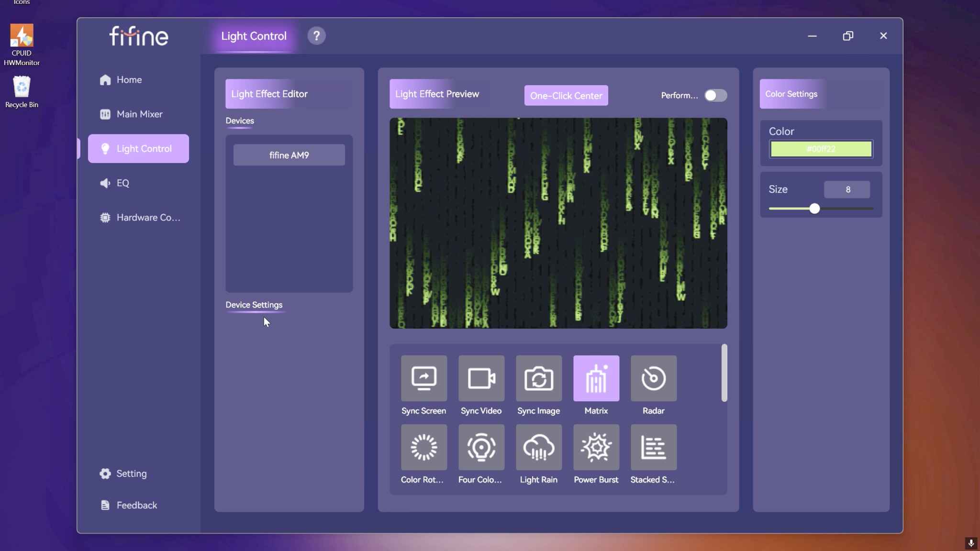Image resolution: width=980 pixels, height=551 pixels.
Task: Apply the Color Rotation effect icon
Action: click(x=424, y=447)
